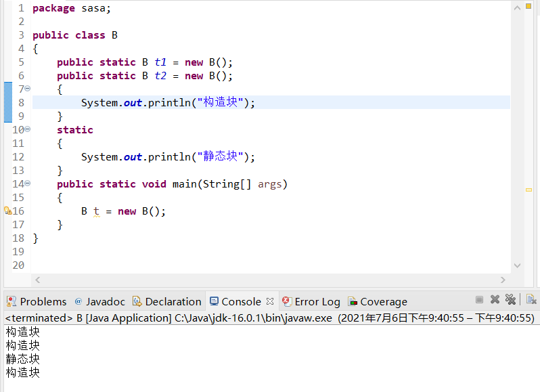Image resolution: width=540 pixels, height=392 pixels.
Task: Click the package name sasa on line 1
Action: pyautogui.click(x=93, y=8)
